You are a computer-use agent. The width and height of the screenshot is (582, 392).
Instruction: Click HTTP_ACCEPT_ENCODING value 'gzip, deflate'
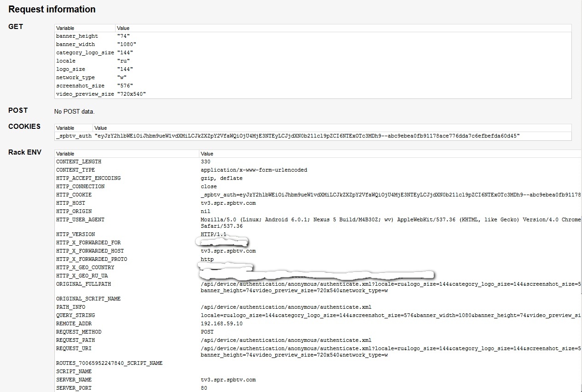coord(221,178)
